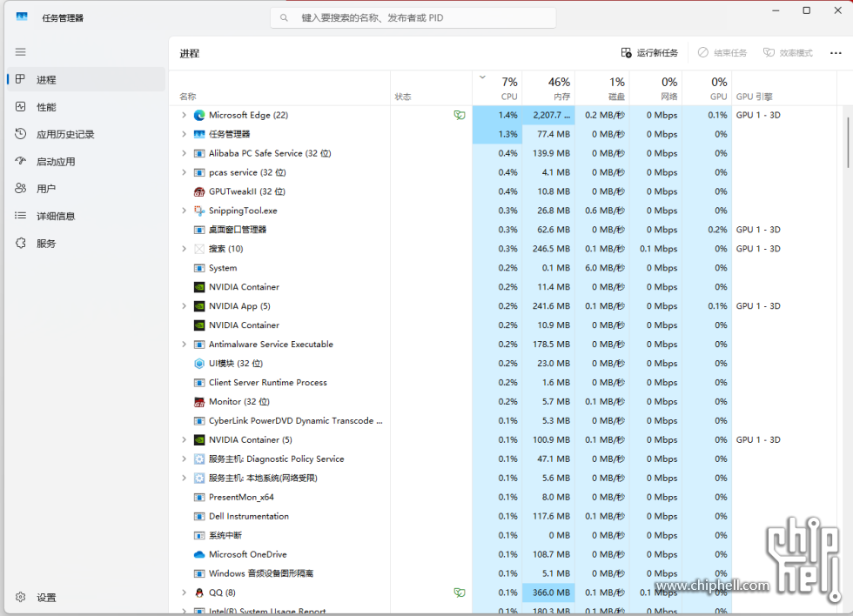Image resolution: width=853 pixels, height=616 pixels.
Task: Expand the pcas service row
Action: 184,172
